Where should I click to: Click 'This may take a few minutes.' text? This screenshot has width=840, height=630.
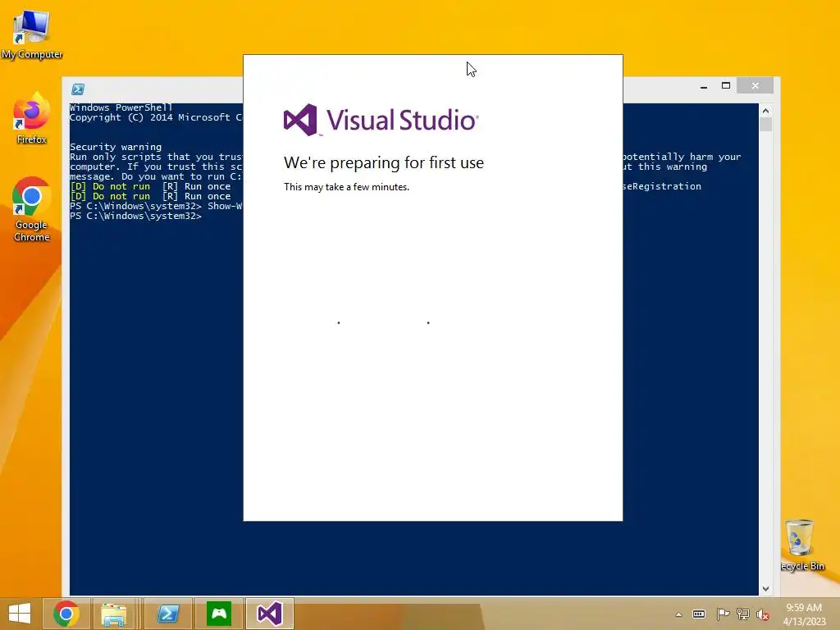point(346,187)
